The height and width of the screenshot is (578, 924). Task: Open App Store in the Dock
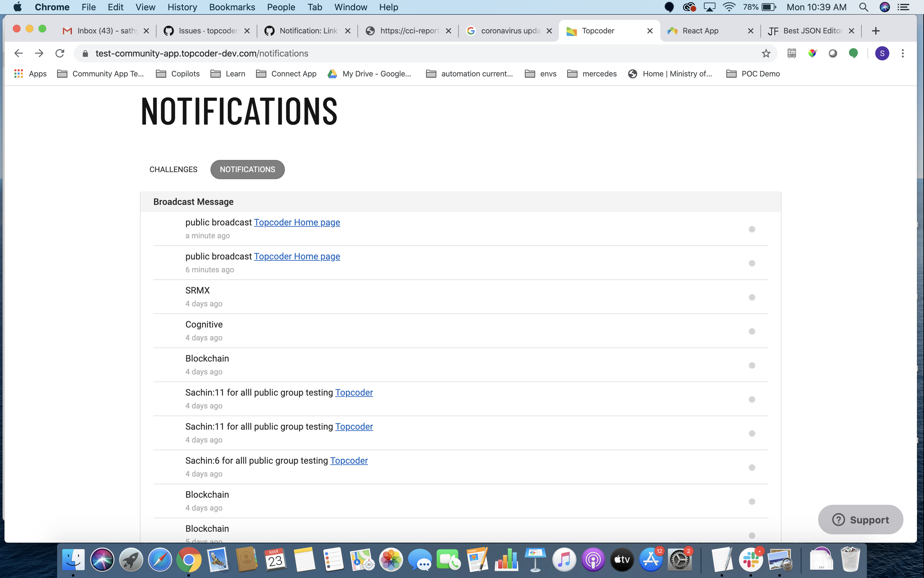pyautogui.click(x=651, y=560)
